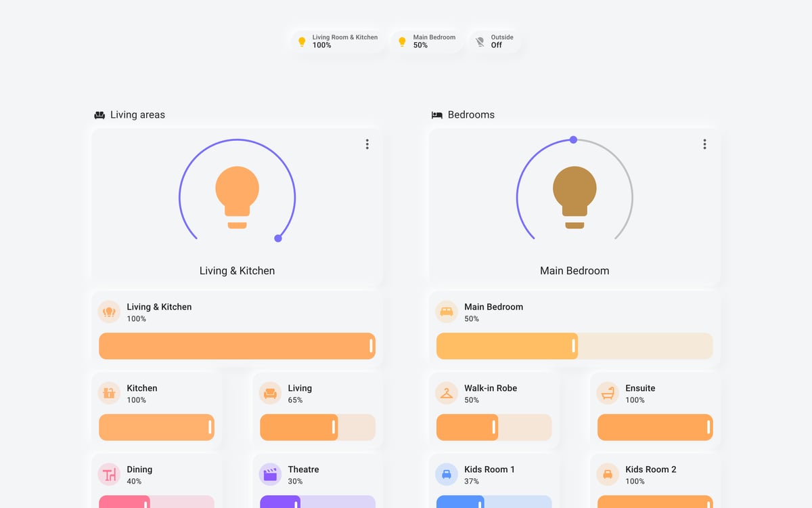Adjust the Dining 40% brightness bar
This screenshot has width=812, height=508.
click(x=156, y=502)
